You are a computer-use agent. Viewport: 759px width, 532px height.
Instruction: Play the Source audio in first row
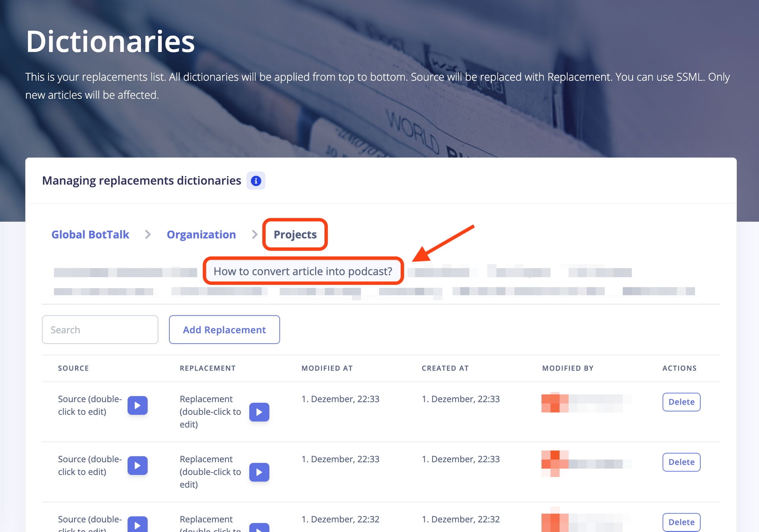(137, 405)
